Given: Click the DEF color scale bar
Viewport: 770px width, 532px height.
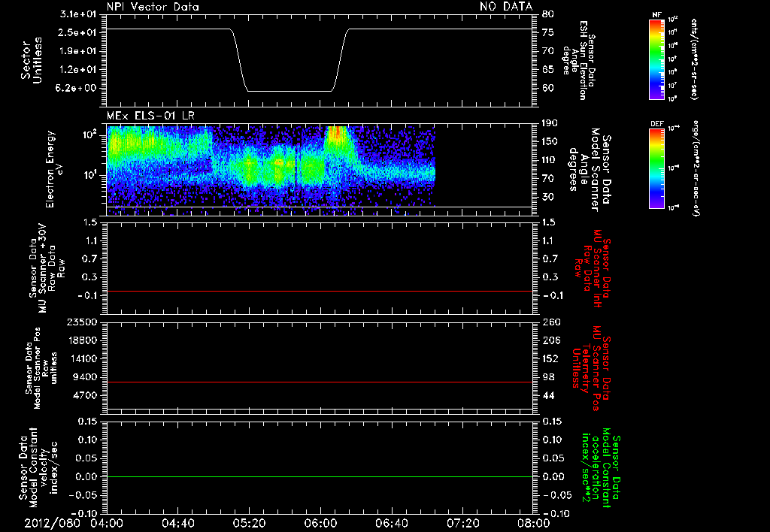Looking at the screenshot, I should coord(656,168).
